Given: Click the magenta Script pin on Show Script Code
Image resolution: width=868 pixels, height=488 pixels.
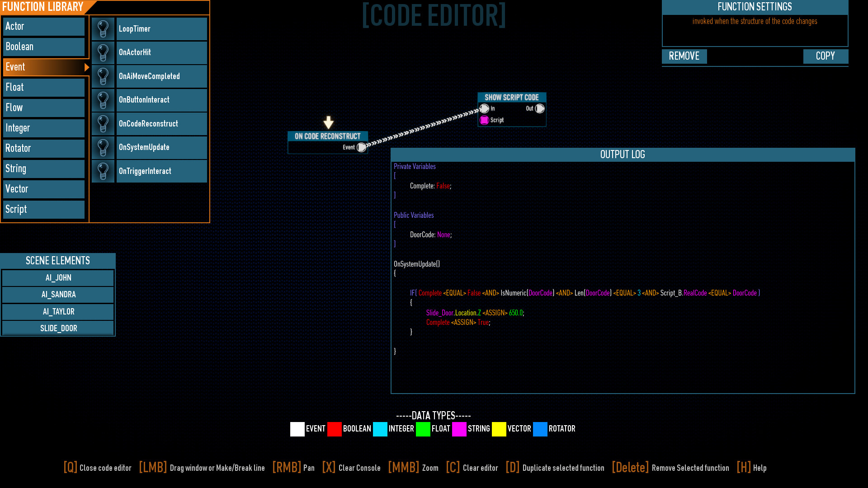Looking at the screenshot, I should (x=484, y=120).
